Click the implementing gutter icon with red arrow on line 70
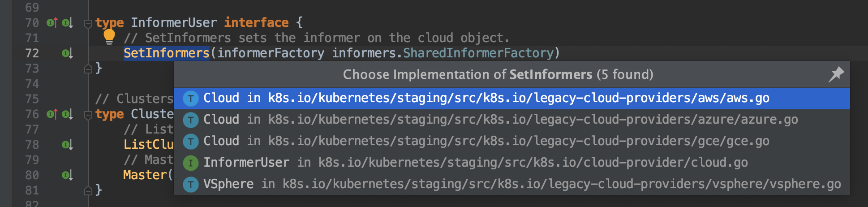Screen dimensions: 868x207 [x=52, y=22]
